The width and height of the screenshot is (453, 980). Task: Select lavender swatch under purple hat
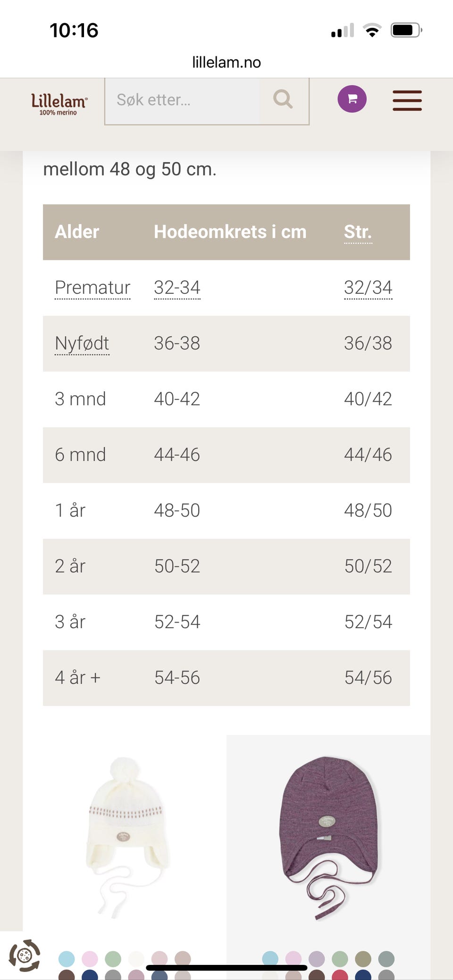coord(317,959)
